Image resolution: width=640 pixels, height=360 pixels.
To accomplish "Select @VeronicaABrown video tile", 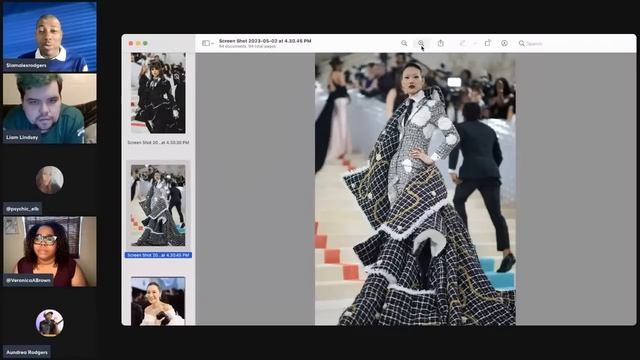I will [x=50, y=251].
